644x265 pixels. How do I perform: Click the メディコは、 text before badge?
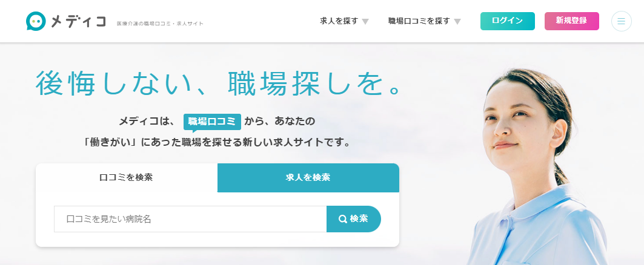tap(147, 122)
